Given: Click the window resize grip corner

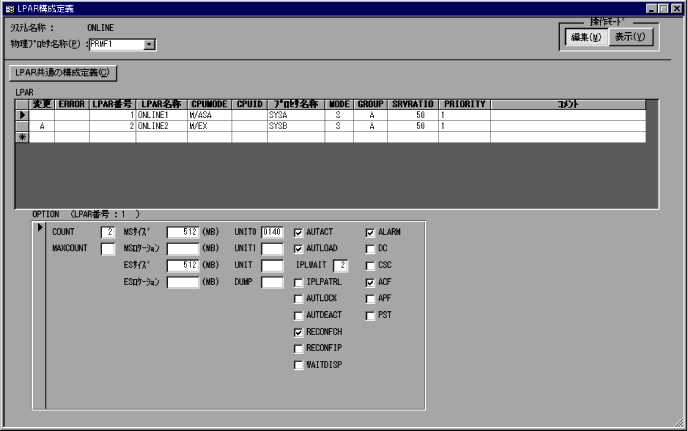Looking at the screenshot, I should [680, 423].
